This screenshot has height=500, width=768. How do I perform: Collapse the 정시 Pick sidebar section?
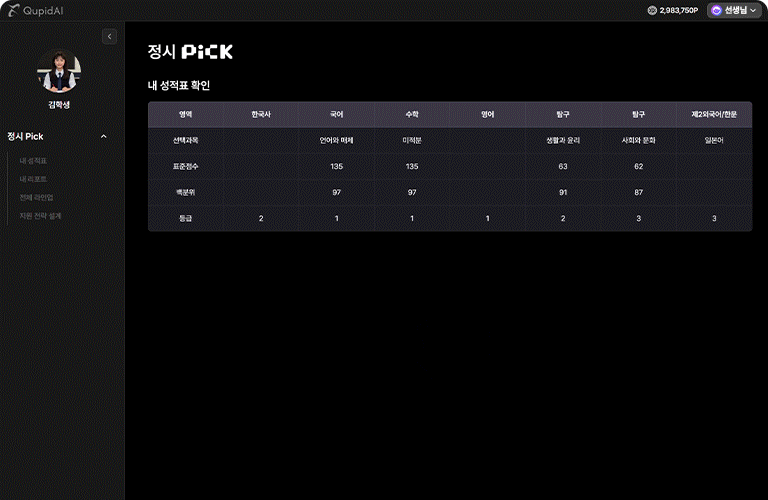[x=104, y=136]
